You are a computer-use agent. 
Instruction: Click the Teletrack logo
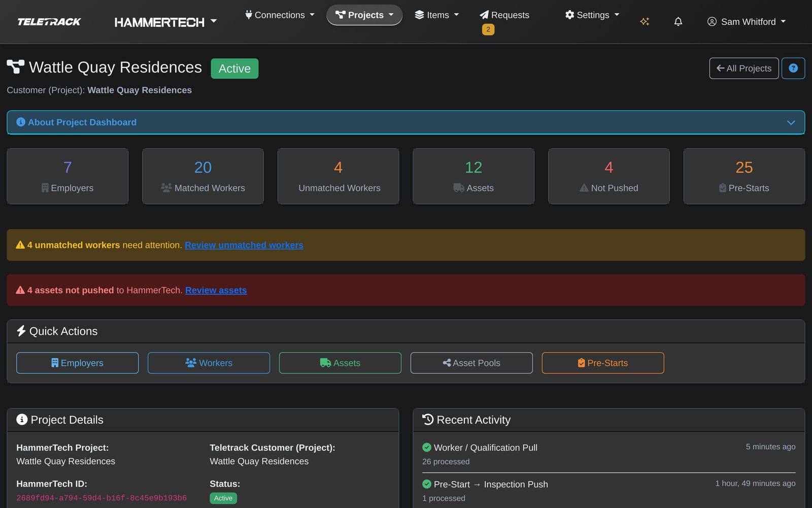(x=49, y=22)
